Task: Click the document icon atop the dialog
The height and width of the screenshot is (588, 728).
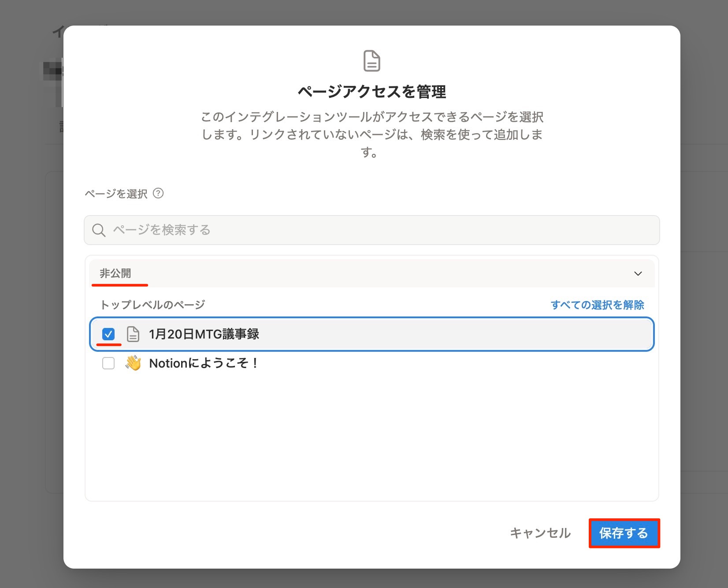Action: (x=371, y=61)
